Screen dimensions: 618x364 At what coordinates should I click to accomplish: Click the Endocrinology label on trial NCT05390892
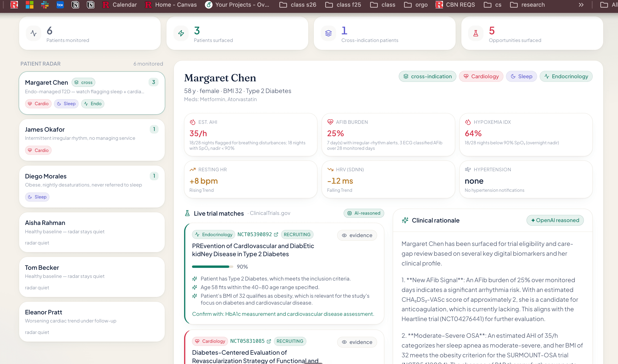pyautogui.click(x=214, y=234)
